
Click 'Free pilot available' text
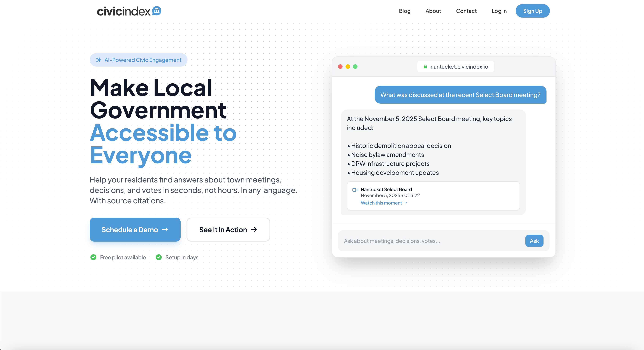[x=123, y=257]
